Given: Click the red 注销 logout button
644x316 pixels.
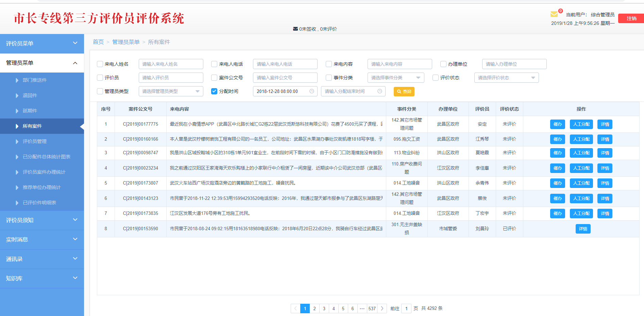Looking at the screenshot, I should coord(631,18).
